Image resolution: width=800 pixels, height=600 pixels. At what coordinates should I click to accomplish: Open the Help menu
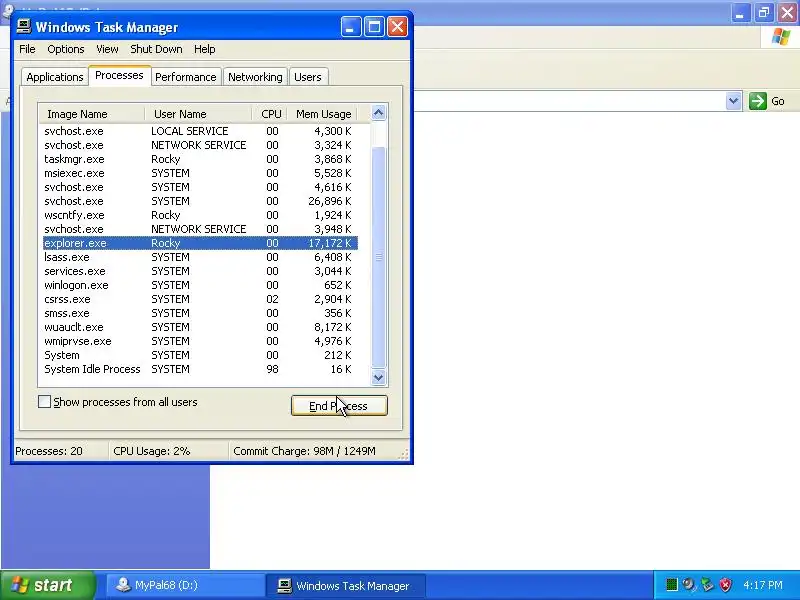(x=205, y=49)
